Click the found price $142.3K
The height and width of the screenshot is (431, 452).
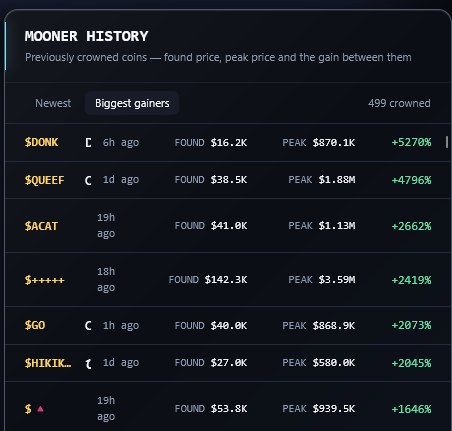click(x=226, y=280)
